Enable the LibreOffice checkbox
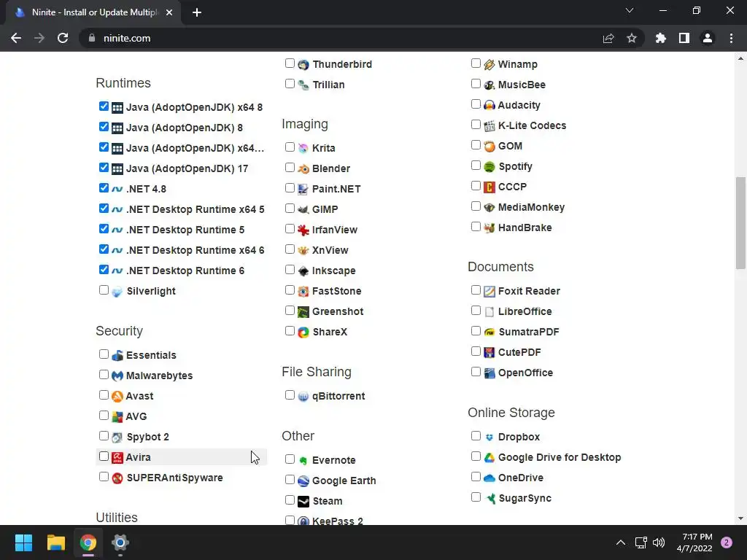This screenshot has height=560, width=747. tap(476, 311)
